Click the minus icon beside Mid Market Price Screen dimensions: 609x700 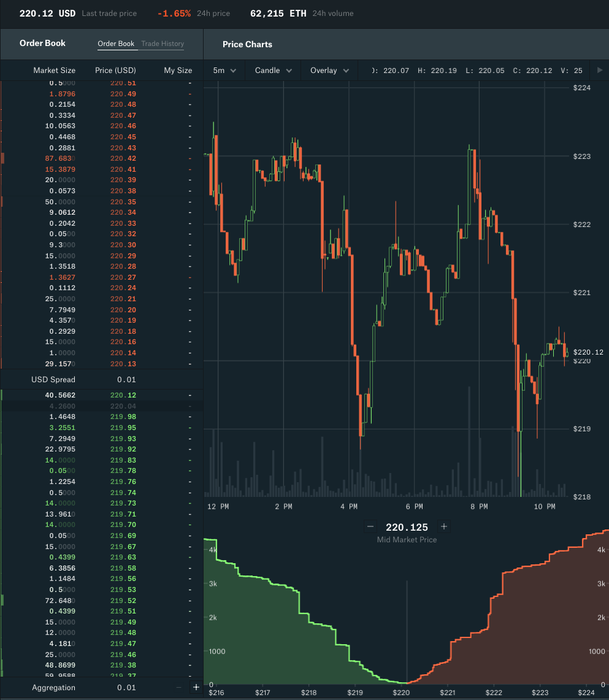click(x=370, y=526)
